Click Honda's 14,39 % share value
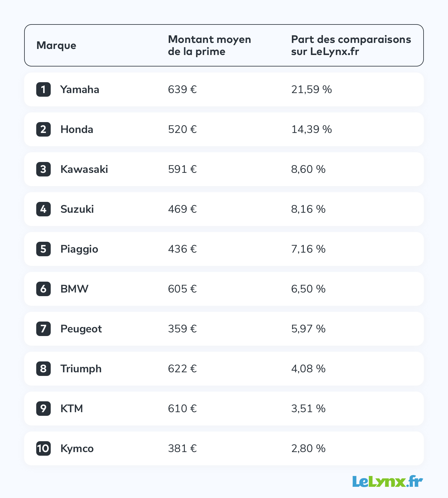This screenshot has height=498, width=448. point(312,129)
